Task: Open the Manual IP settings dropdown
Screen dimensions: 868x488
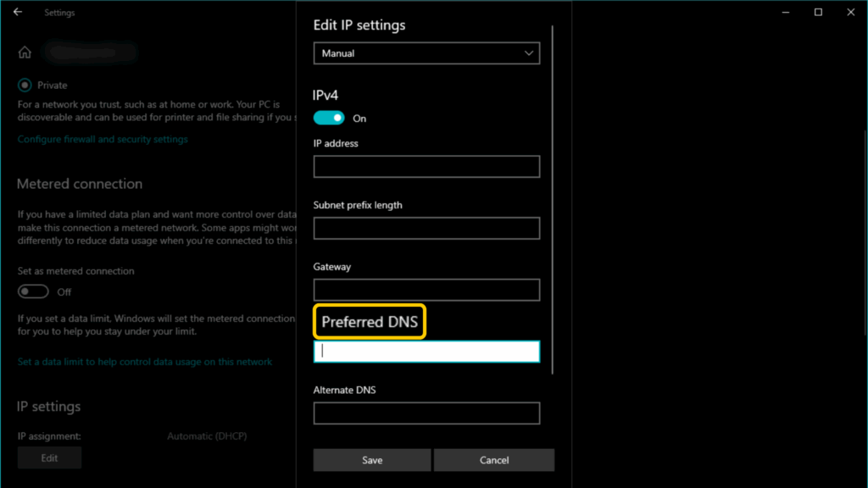Action: (x=426, y=53)
